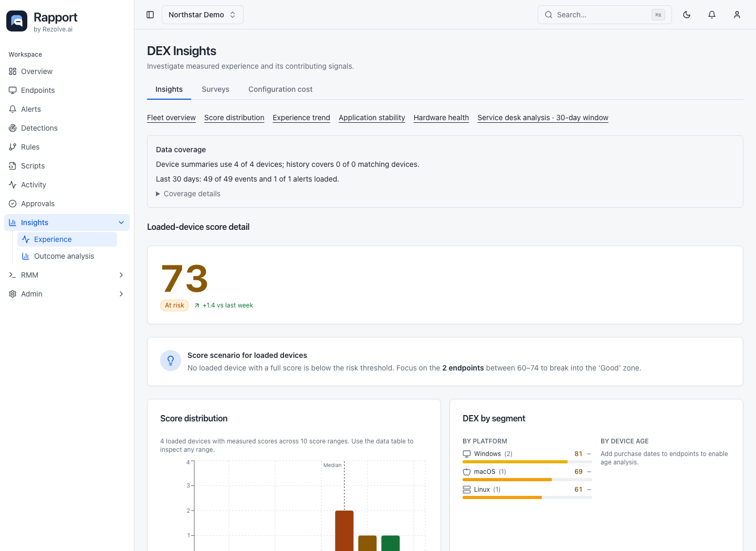Click the Detections radar icon

coord(13,128)
